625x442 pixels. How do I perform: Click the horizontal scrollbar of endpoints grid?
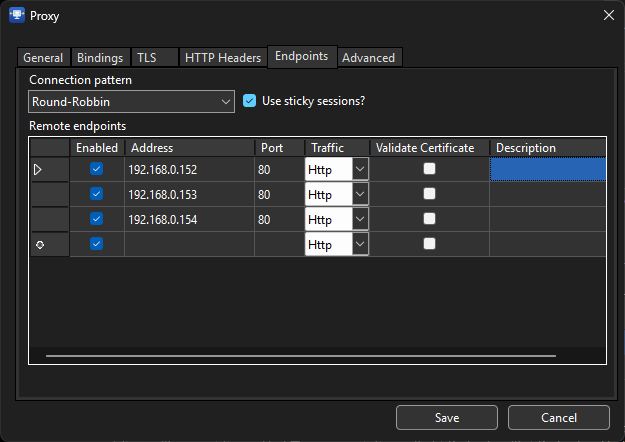point(301,356)
